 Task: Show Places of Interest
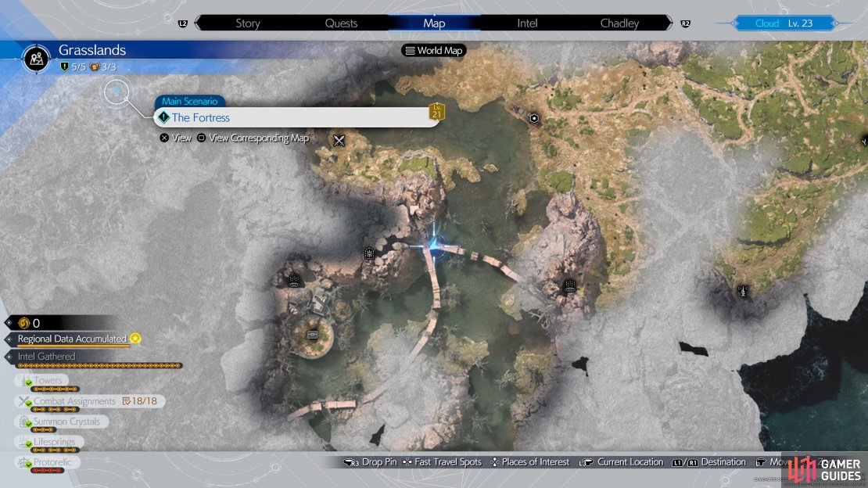[x=536, y=462]
